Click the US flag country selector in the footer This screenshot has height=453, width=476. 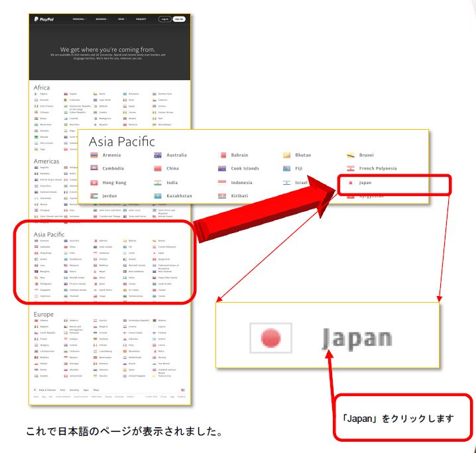tap(183, 390)
